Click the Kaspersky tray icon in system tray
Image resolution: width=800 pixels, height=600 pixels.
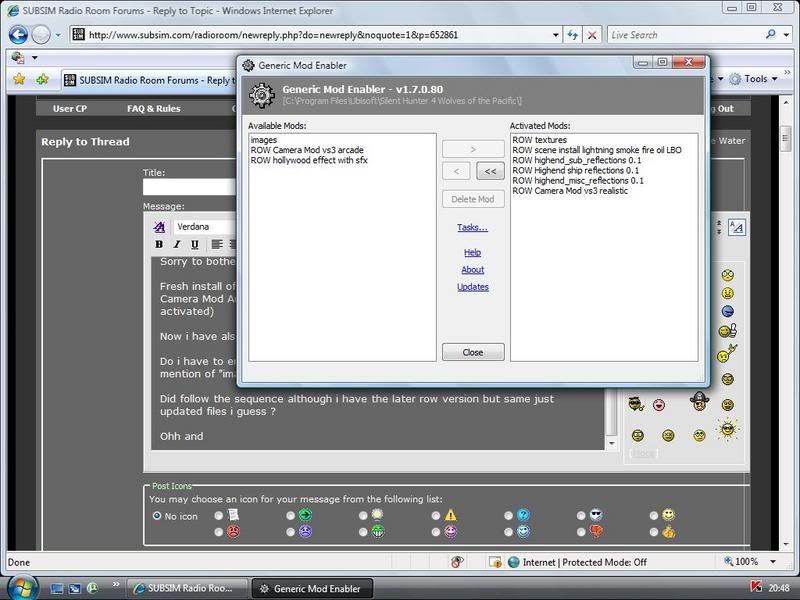pyautogui.click(x=756, y=587)
